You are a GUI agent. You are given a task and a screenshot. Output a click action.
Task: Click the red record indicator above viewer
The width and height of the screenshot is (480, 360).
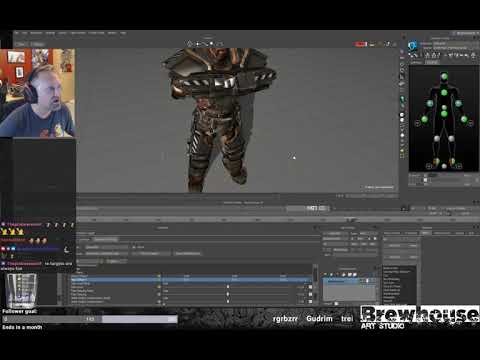pyautogui.click(x=360, y=44)
